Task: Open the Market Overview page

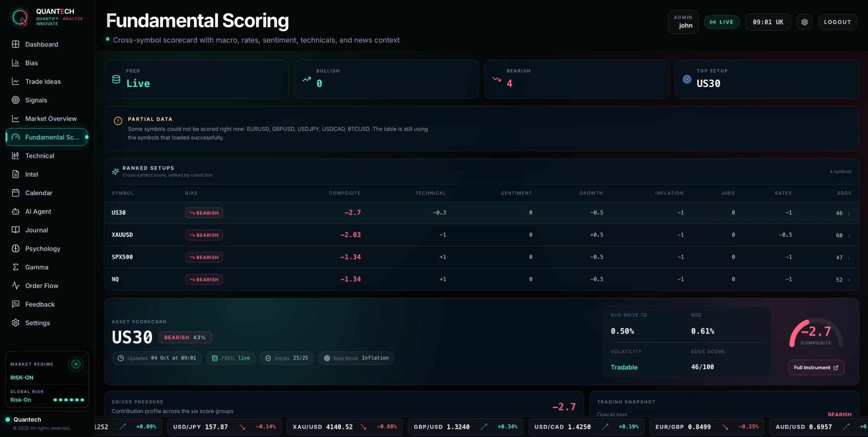Action: point(46,119)
